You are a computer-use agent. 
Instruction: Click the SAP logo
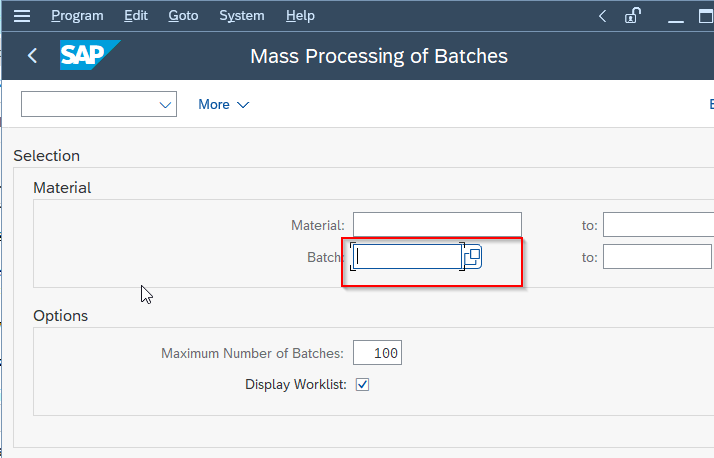coord(90,55)
